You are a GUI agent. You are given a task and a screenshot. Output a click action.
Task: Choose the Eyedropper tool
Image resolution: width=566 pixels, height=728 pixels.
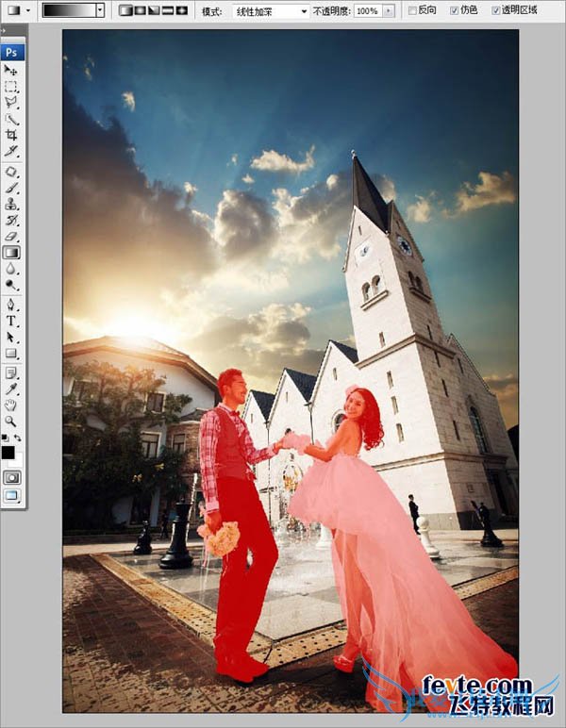click(x=11, y=389)
